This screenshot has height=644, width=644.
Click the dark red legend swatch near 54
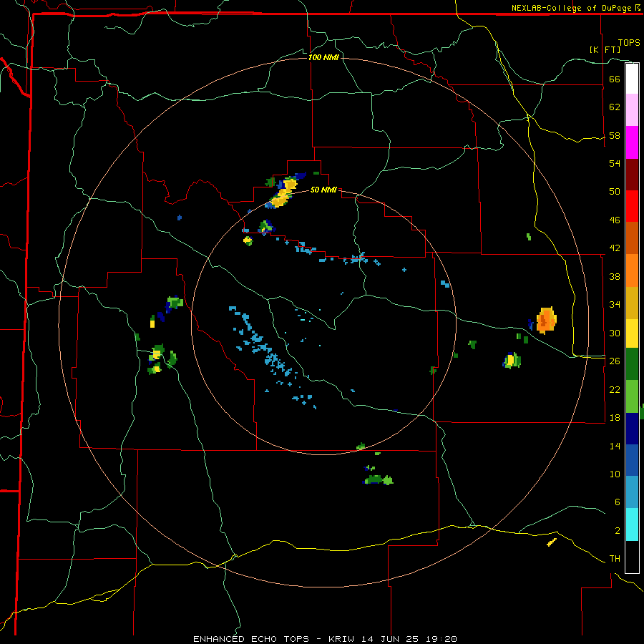coord(632,175)
